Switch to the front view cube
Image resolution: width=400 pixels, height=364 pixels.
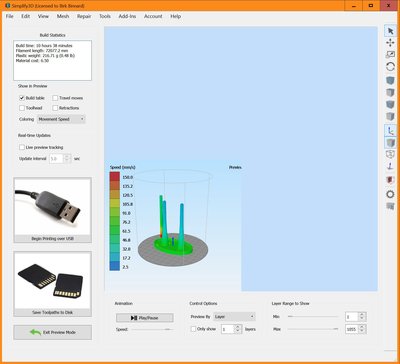coord(390,104)
